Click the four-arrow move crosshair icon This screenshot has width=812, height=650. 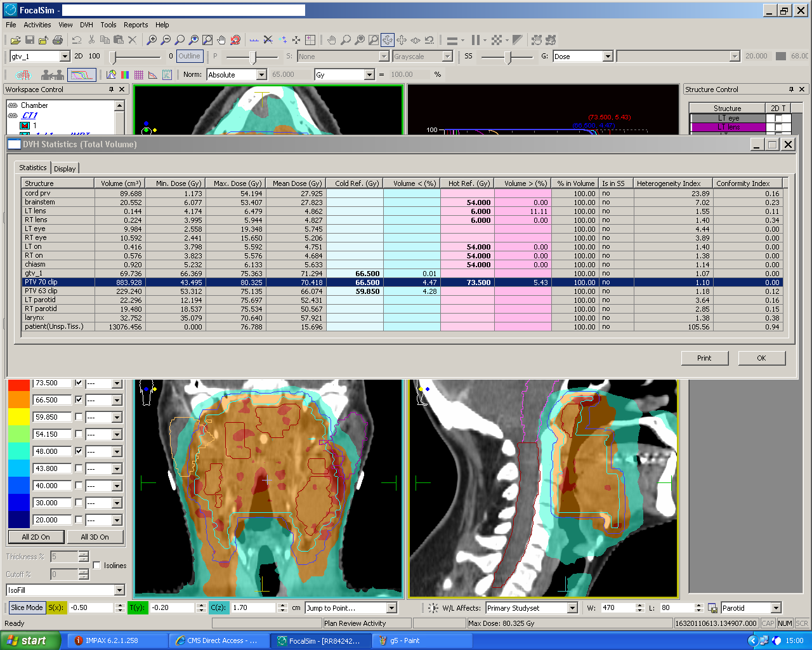(402, 40)
